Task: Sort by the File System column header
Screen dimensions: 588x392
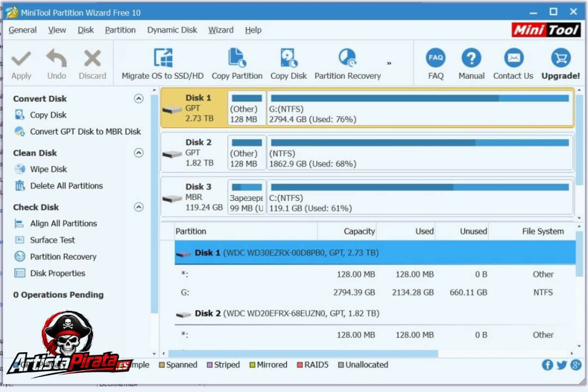Action: pyautogui.click(x=532, y=231)
